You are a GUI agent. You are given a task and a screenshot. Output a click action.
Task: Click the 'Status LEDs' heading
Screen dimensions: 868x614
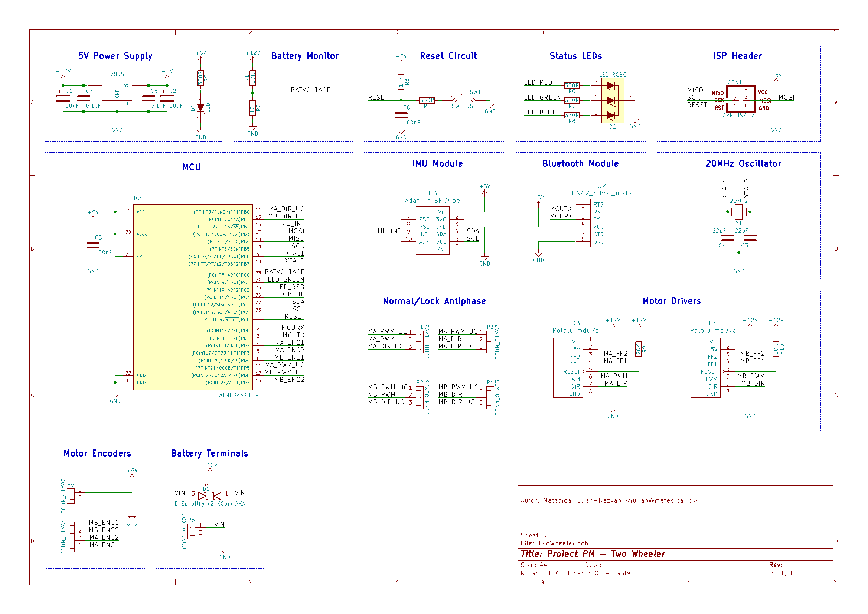pyautogui.click(x=575, y=56)
